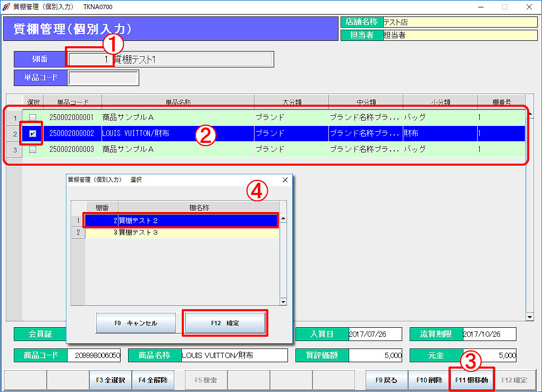Click F4 全解除 button
The width and height of the screenshot is (542, 392).
coord(153,380)
